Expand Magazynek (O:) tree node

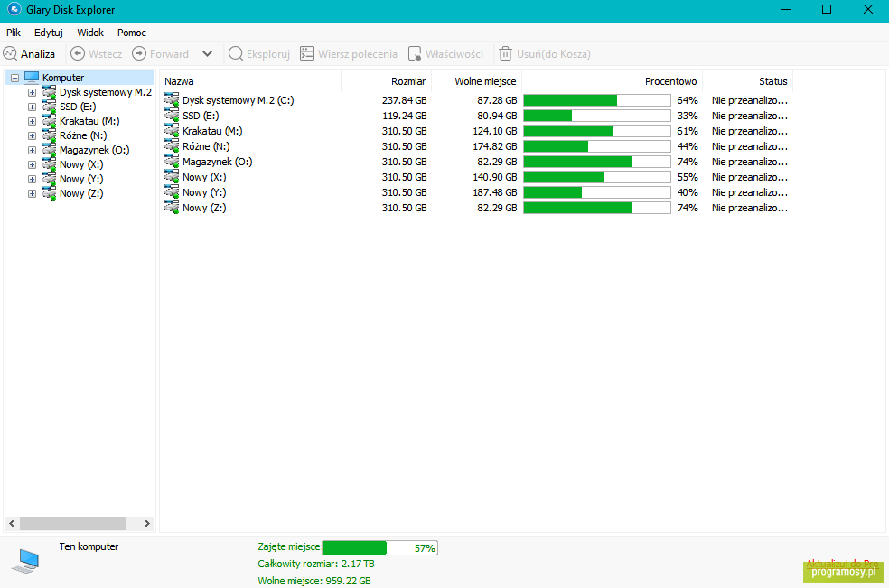click(x=33, y=150)
